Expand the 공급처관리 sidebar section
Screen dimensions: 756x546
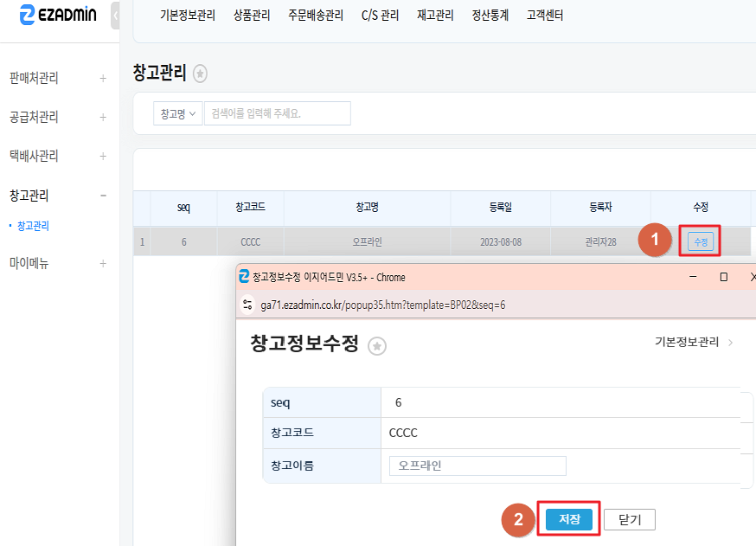tap(103, 117)
